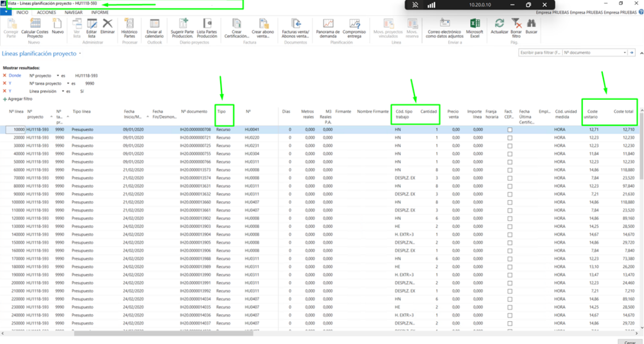Switch to the ACCIONES ribbon tab
This screenshot has width=644, height=344.
click(46, 12)
